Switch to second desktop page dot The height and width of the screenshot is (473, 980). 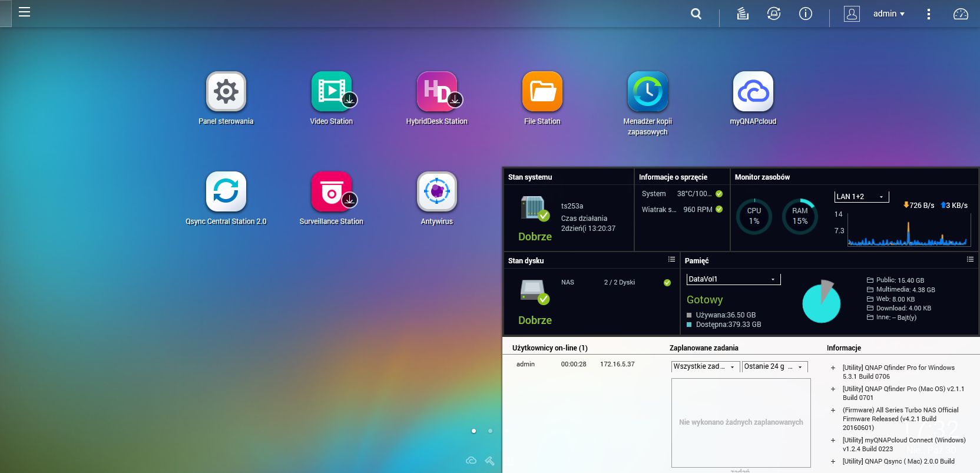(x=490, y=431)
